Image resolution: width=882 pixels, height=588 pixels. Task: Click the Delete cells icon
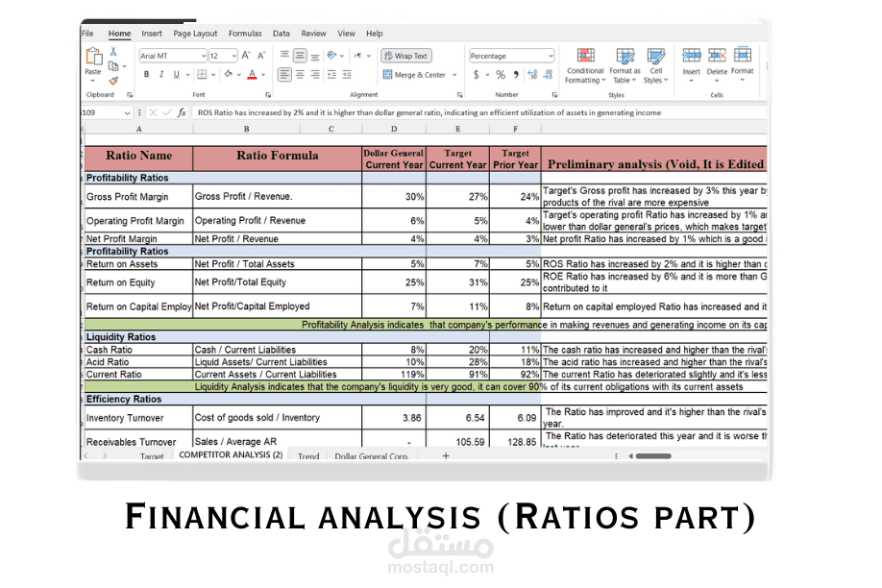717,55
